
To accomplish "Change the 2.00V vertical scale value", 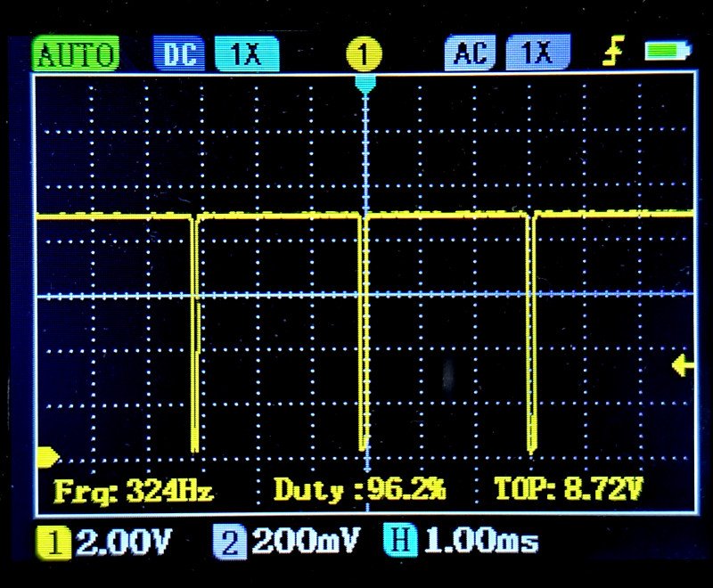I will point(123,542).
